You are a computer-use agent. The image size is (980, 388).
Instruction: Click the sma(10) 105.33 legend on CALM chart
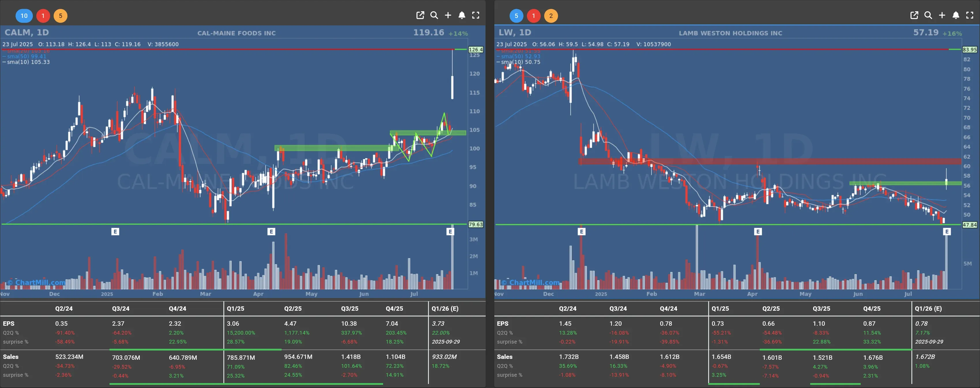coord(26,62)
